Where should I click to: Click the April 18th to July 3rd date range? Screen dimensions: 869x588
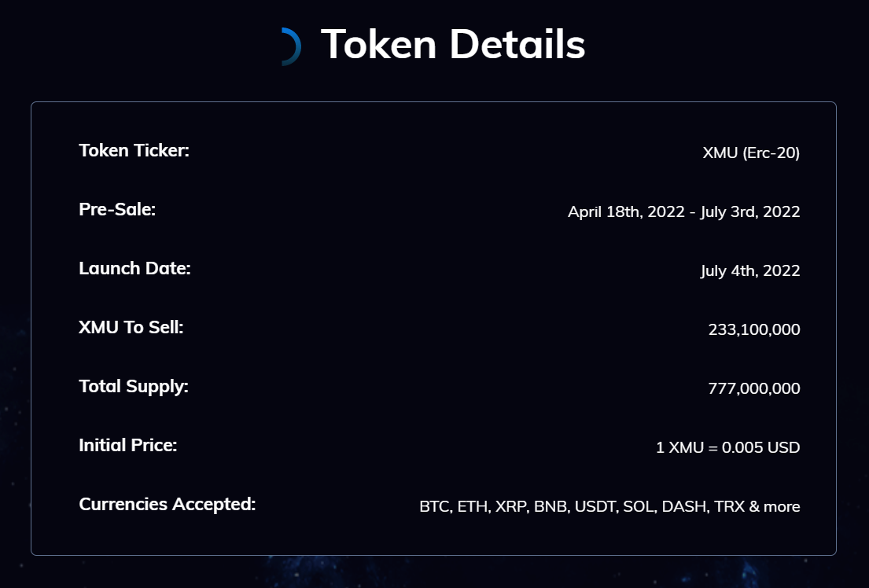(684, 211)
